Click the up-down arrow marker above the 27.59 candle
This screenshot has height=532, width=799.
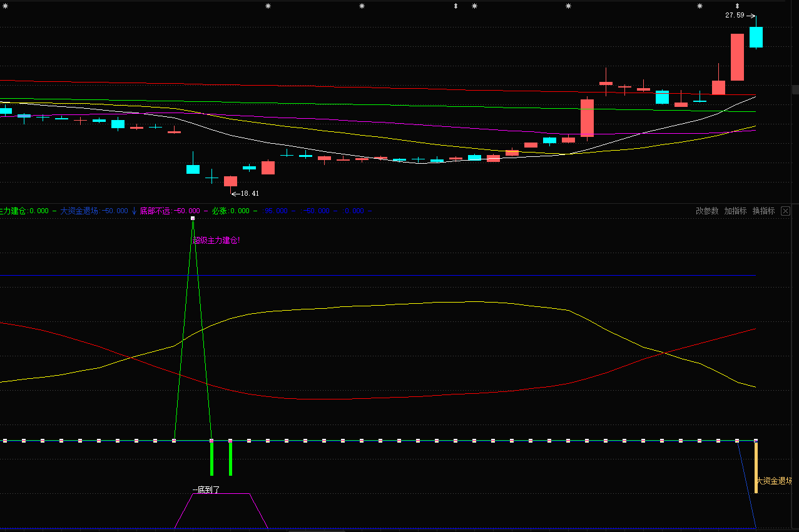point(737,6)
